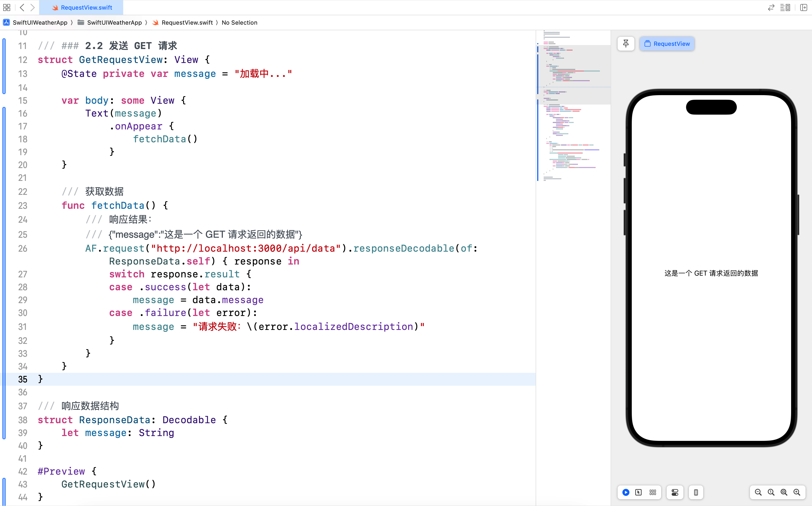Screen dimensions: 812x506
Task: Click '.success' case on line 28
Action: [163, 287]
